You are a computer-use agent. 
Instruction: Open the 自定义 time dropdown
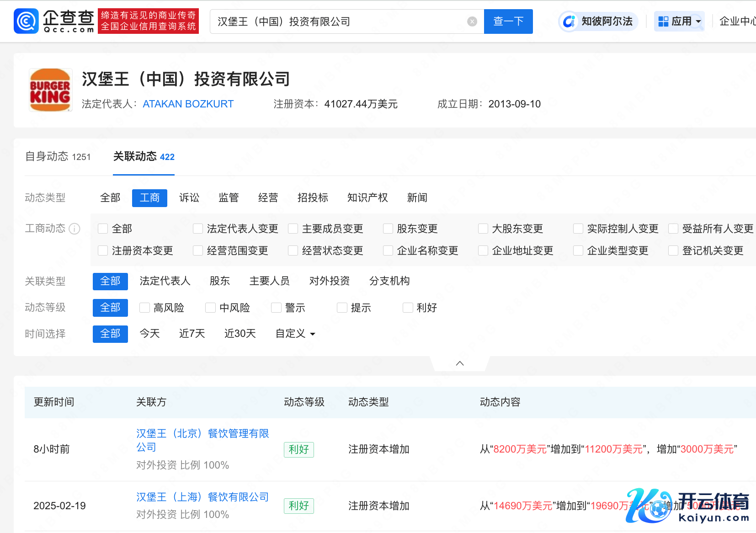[x=295, y=334]
